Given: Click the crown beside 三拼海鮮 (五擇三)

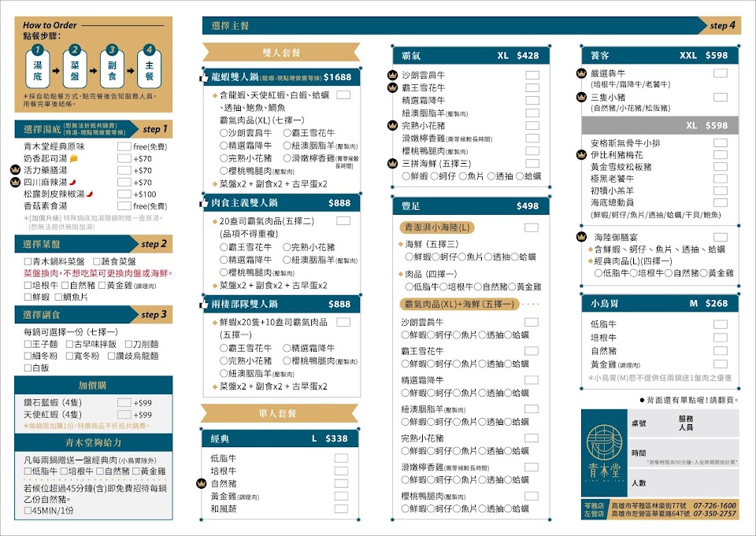Looking at the screenshot, I should [392, 164].
